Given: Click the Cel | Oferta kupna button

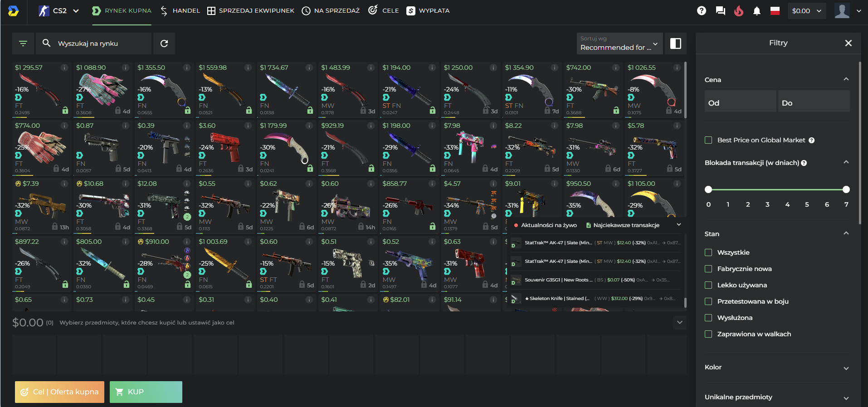Looking at the screenshot, I should tap(59, 392).
